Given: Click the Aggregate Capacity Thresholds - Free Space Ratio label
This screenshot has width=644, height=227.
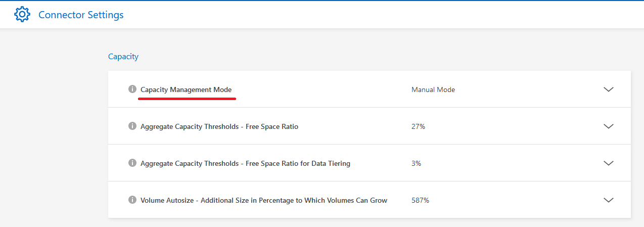Looking at the screenshot, I should 219,126.
